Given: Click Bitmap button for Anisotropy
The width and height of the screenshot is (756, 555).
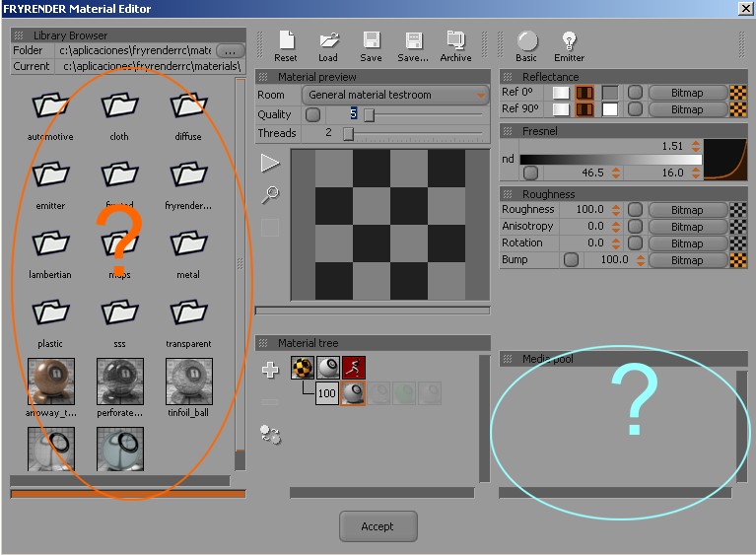Looking at the screenshot, I should [688, 227].
